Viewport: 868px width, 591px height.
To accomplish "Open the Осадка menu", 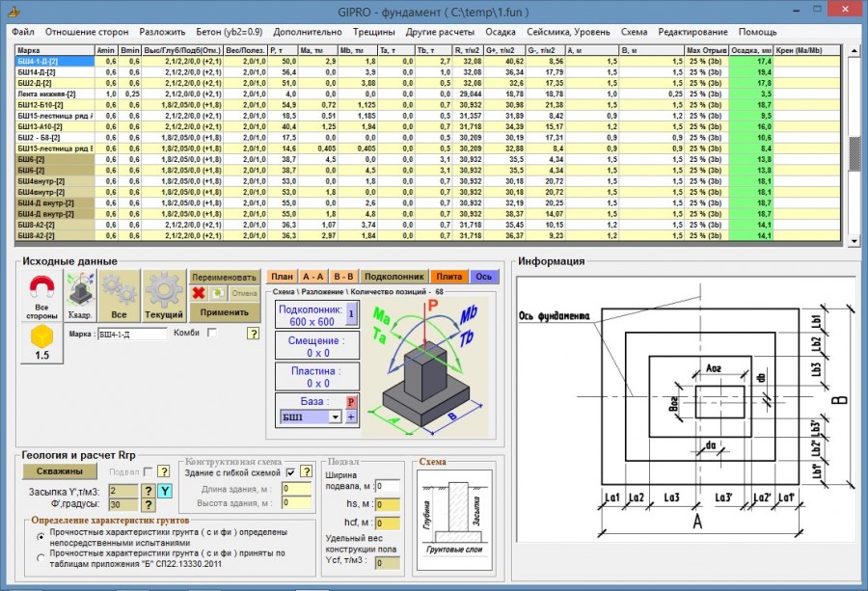I will pyautogui.click(x=501, y=32).
